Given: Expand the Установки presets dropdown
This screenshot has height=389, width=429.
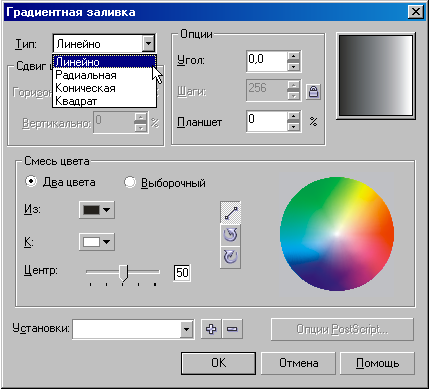Looking at the screenshot, I should (187, 329).
